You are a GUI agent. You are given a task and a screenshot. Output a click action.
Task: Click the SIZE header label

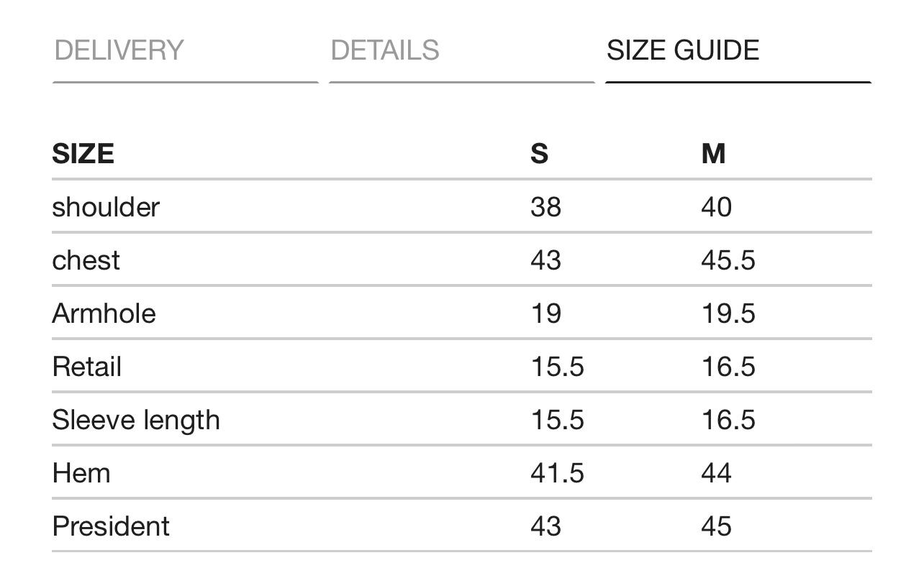(83, 154)
